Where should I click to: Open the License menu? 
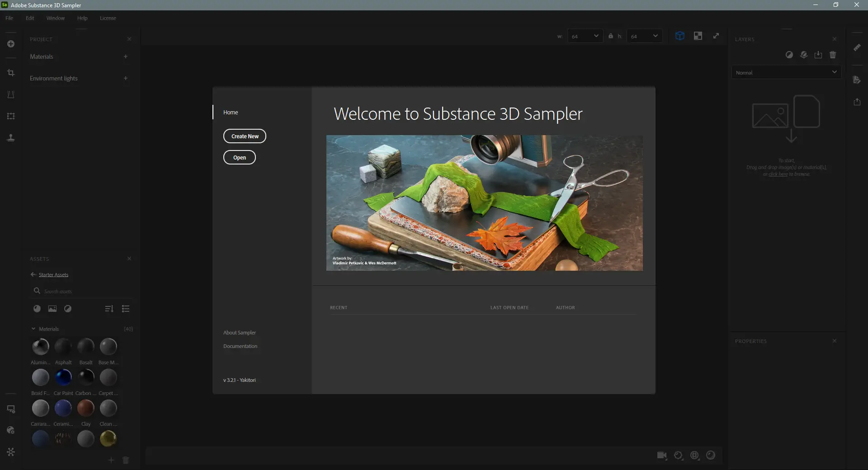[108, 18]
